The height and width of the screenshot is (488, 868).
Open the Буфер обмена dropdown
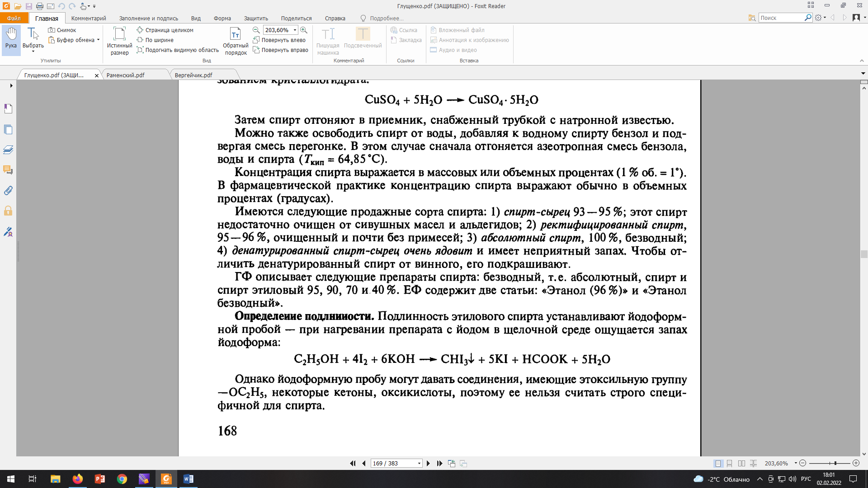[74, 40]
